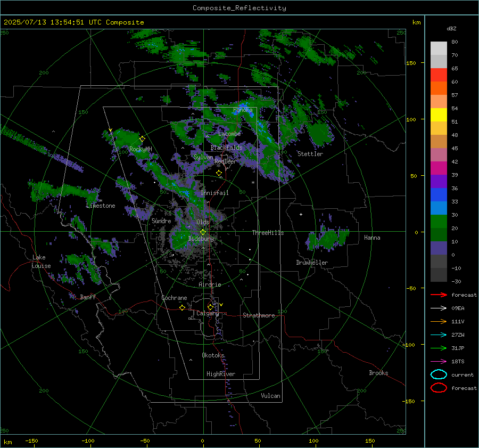The height and width of the screenshot is (448, 479).
Task: Click the cyan 27ZW arrow legend icon
Action: 439,335
